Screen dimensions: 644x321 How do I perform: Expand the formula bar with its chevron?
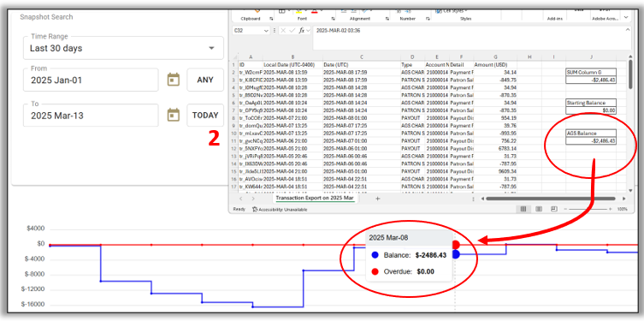627,30
